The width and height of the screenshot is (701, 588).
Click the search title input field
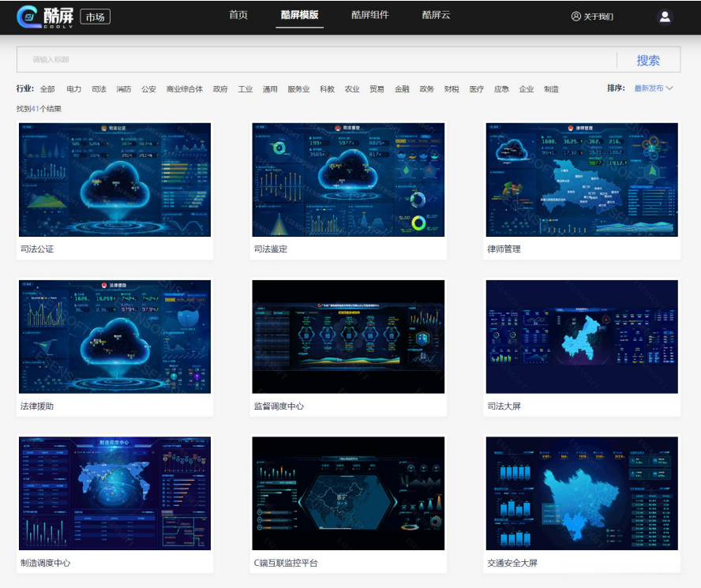click(317, 59)
